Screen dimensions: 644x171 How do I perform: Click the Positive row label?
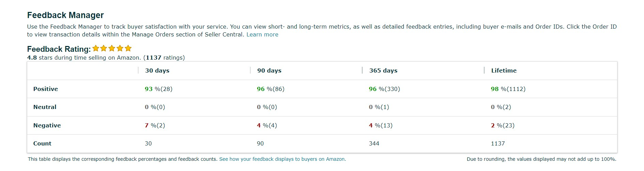point(46,89)
